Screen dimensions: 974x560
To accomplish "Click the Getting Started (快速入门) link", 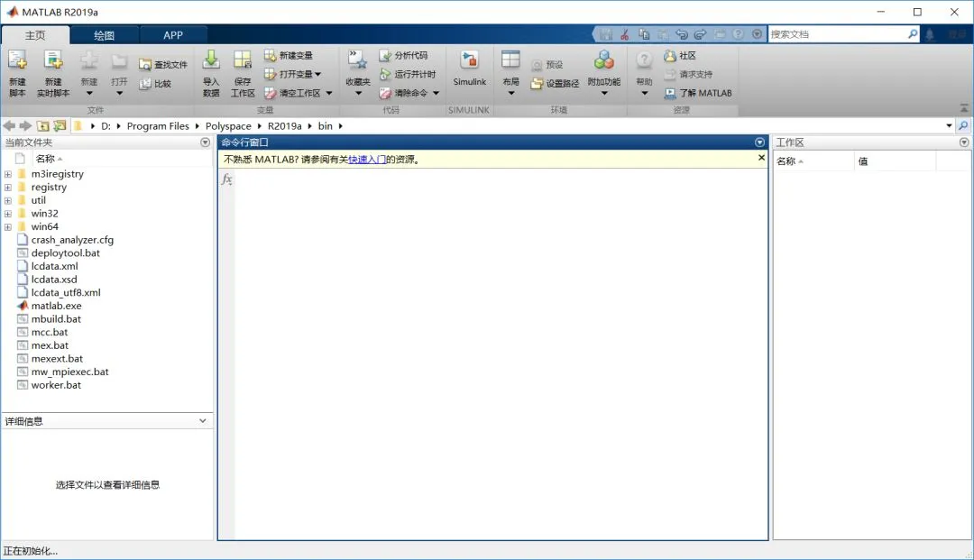I will click(367, 160).
